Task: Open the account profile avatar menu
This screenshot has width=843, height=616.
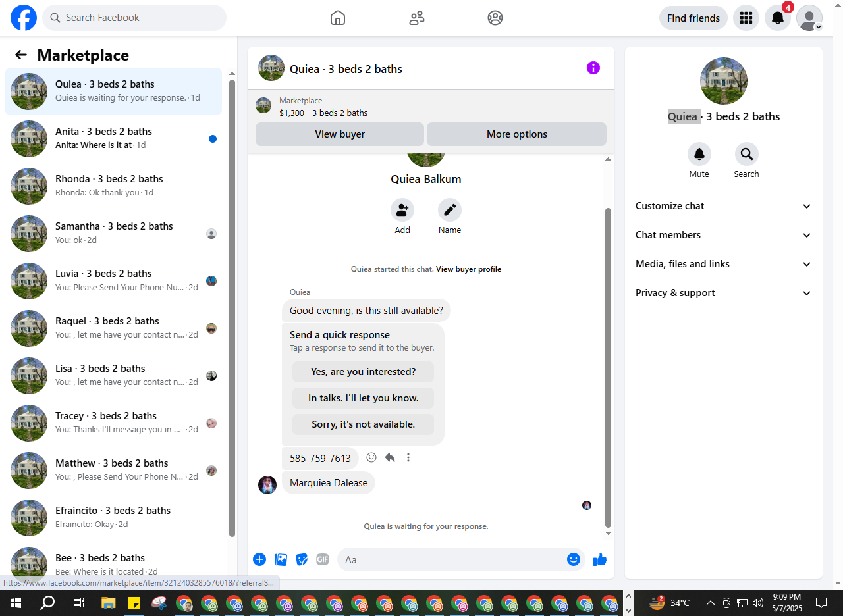Action: tap(809, 18)
